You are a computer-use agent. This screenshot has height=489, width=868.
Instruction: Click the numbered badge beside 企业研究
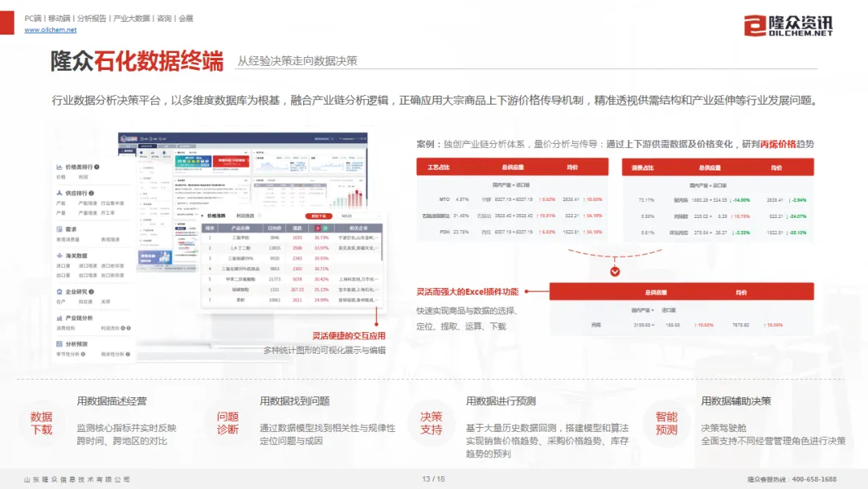92,291
